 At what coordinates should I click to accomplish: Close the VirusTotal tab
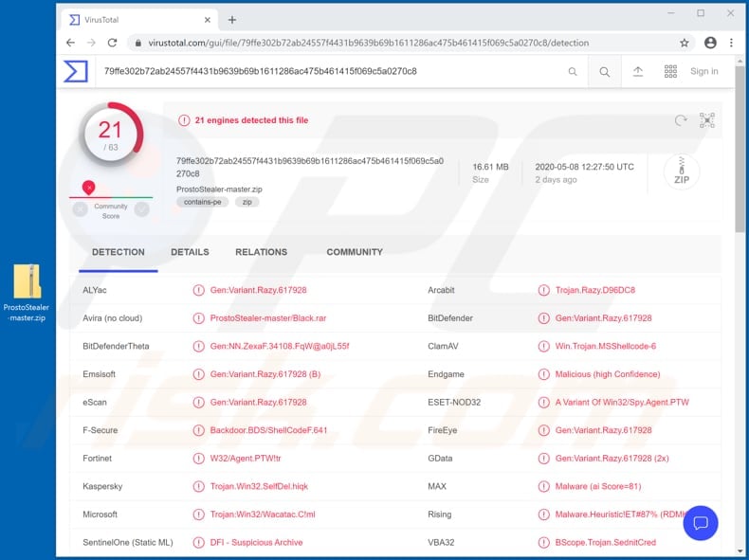click(x=208, y=20)
